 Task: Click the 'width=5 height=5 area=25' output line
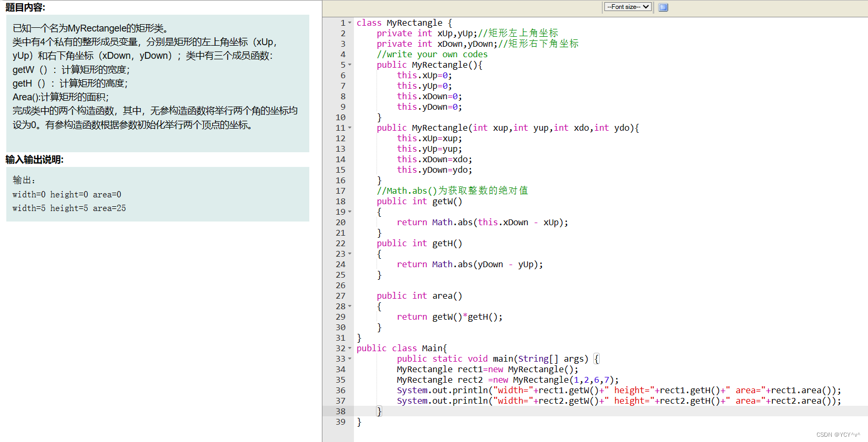69,208
